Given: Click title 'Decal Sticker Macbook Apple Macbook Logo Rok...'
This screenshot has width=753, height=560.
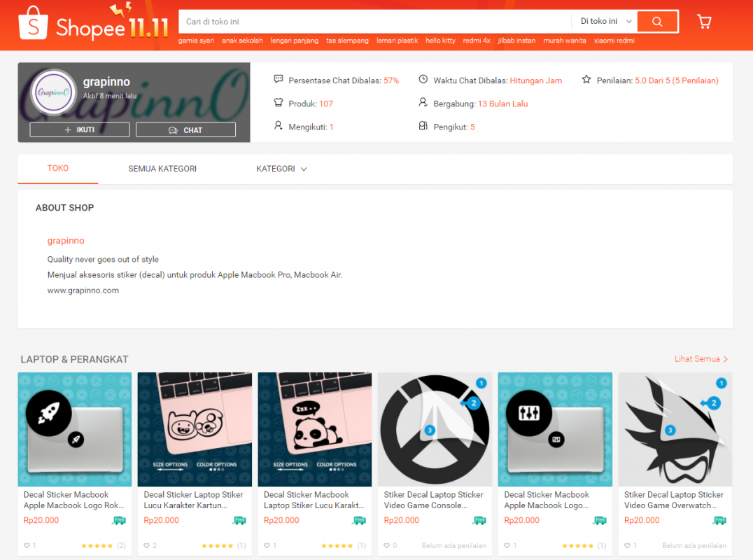Looking at the screenshot, I should 74,500.
